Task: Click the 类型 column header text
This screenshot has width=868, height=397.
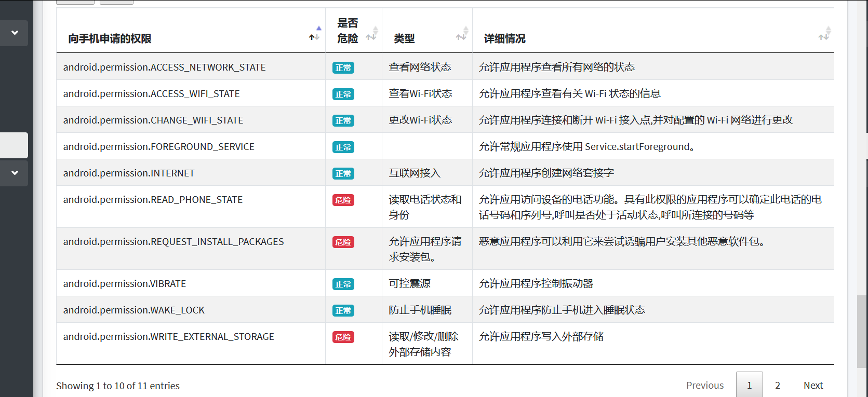Action: coord(404,38)
